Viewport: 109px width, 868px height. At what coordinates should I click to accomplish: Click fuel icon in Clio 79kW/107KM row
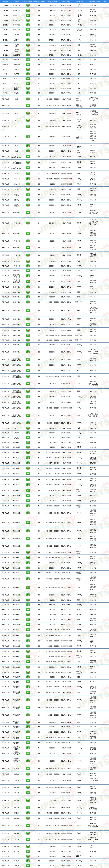click(28, 137)
